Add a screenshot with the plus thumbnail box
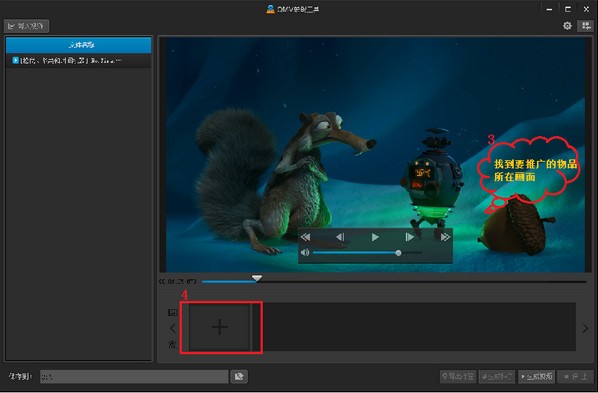This screenshot has height=393, width=598. coord(219,327)
